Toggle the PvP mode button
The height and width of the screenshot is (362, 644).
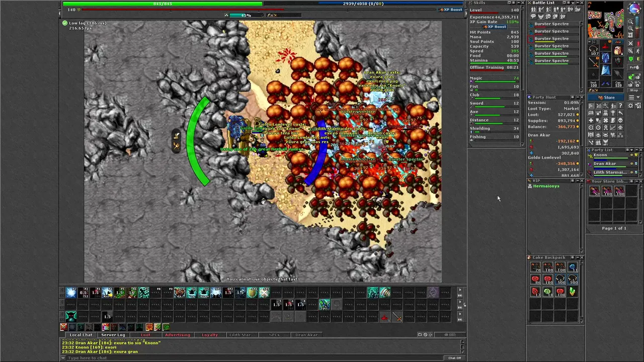coord(634,67)
